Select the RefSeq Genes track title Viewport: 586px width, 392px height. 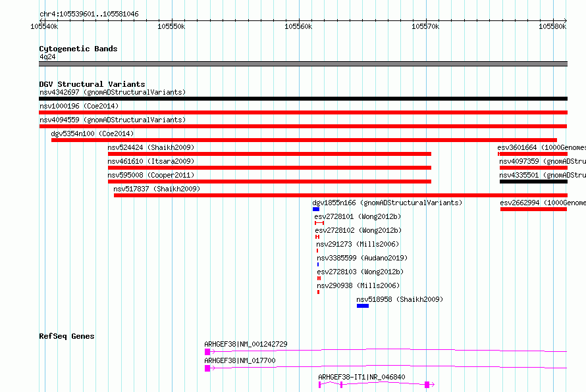coord(67,336)
